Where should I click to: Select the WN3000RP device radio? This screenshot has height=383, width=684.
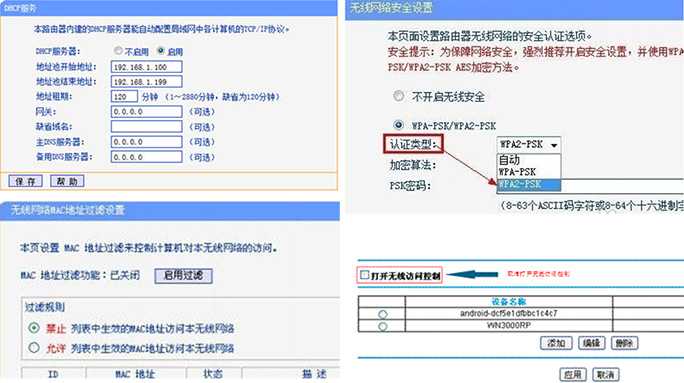point(383,326)
